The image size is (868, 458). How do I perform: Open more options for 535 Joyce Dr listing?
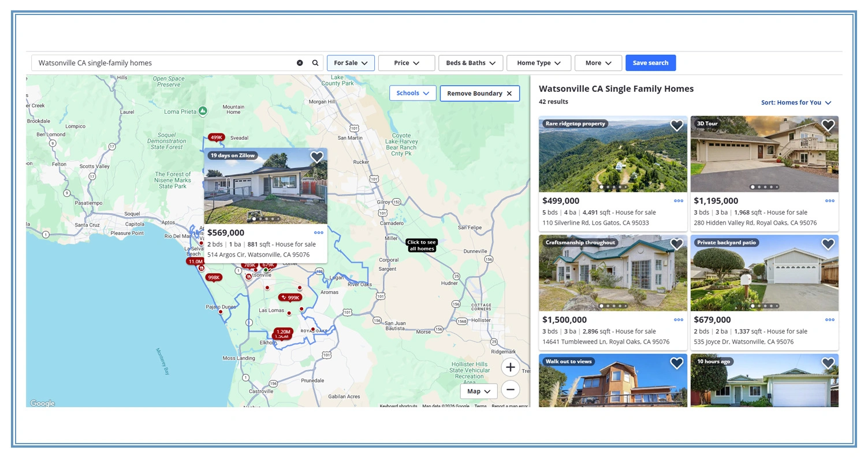tap(830, 320)
